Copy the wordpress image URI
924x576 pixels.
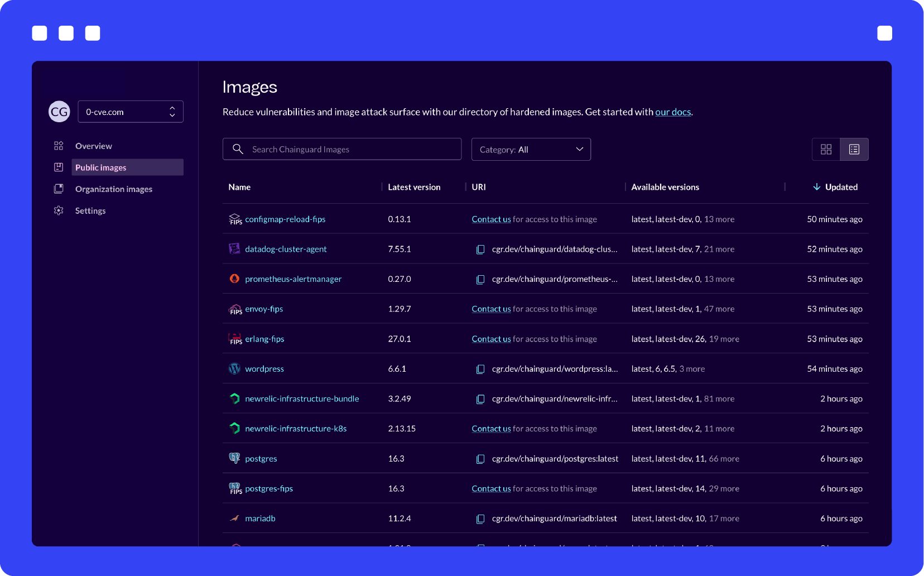[480, 369]
